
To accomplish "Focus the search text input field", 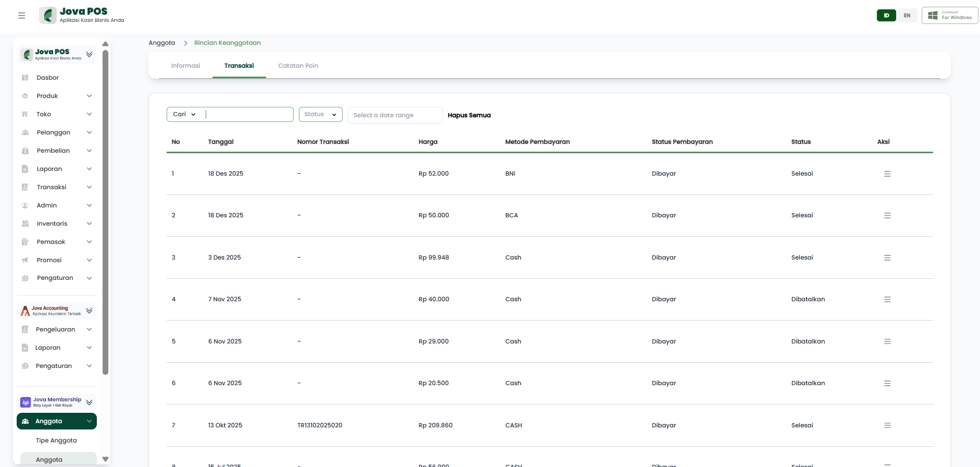I will [249, 114].
